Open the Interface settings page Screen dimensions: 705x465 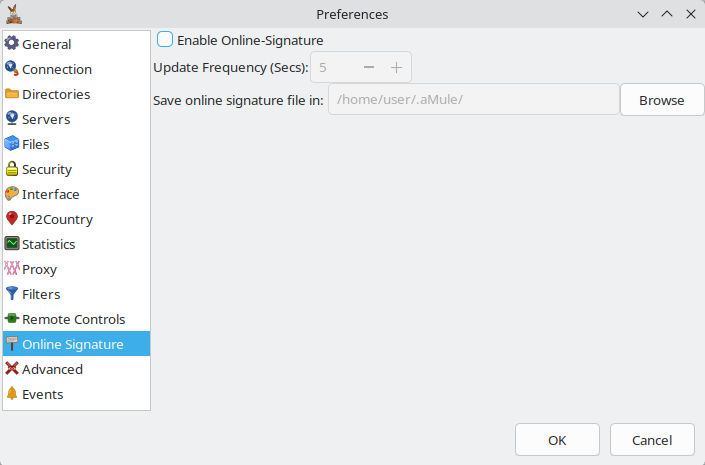pyautogui.click(x=76, y=194)
